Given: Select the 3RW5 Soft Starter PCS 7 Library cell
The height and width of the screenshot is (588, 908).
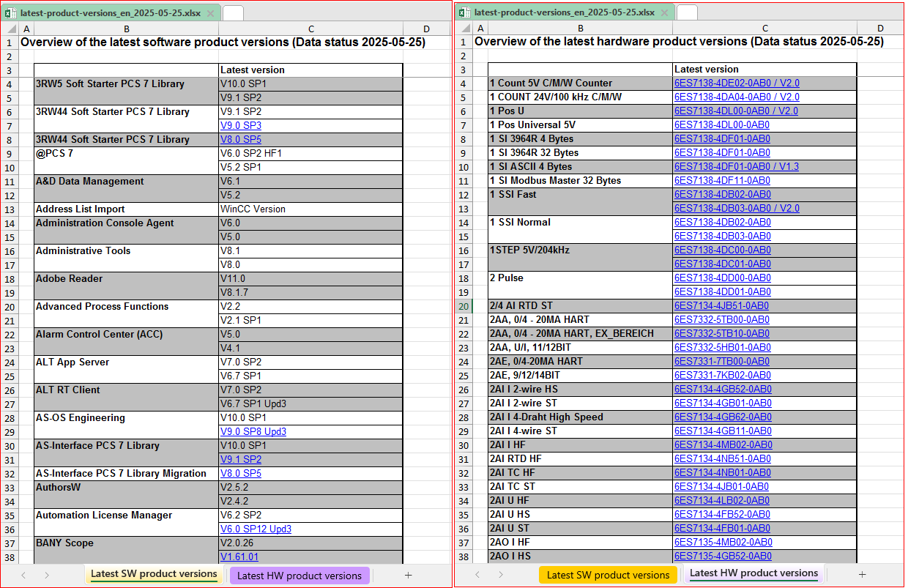Looking at the screenshot, I should pos(126,90).
